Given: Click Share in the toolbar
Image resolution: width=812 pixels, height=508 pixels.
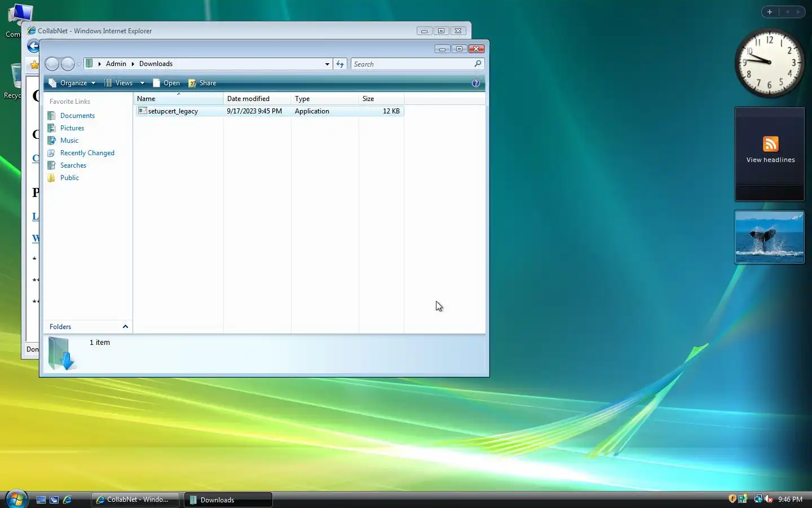Looking at the screenshot, I should click(202, 83).
